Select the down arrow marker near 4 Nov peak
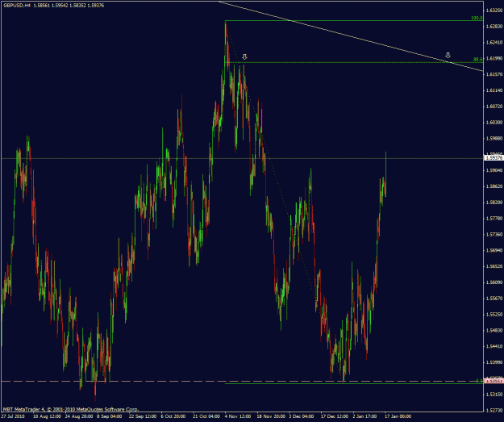 click(x=244, y=57)
